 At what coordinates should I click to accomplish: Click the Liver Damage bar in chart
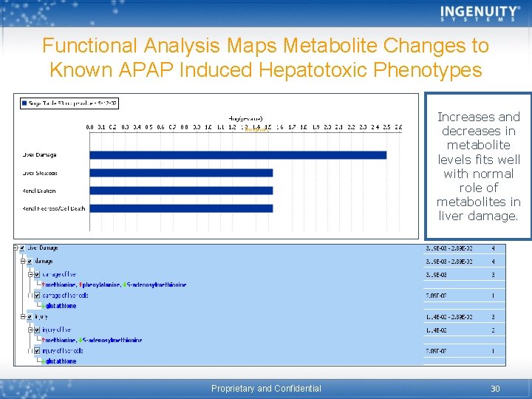(x=238, y=155)
